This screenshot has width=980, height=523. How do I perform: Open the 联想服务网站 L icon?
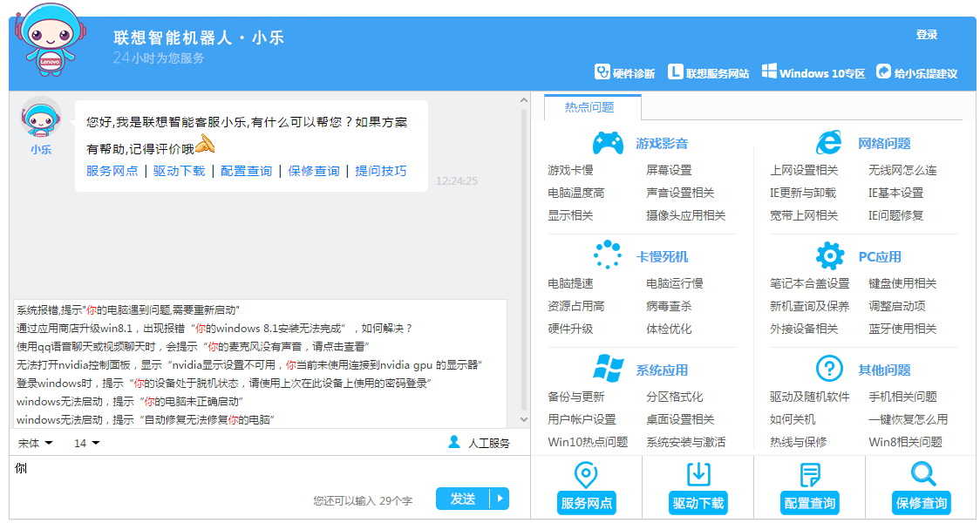pyautogui.click(x=675, y=71)
